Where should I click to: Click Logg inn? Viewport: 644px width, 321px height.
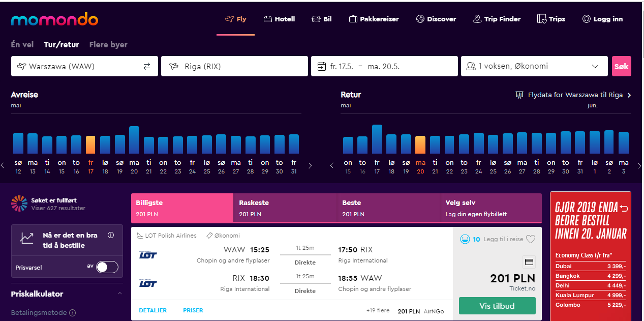tap(602, 19)
